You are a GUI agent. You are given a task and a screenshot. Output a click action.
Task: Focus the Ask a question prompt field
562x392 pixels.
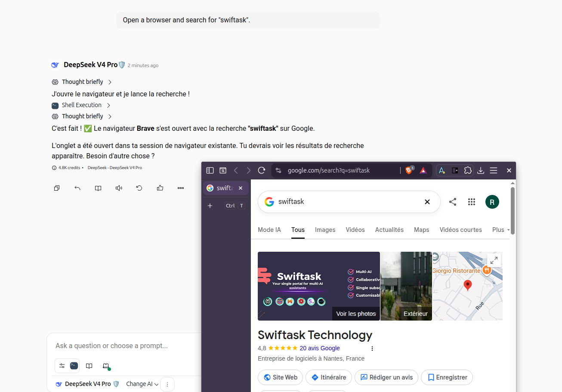pyautogui.click(x=125, y=346)
